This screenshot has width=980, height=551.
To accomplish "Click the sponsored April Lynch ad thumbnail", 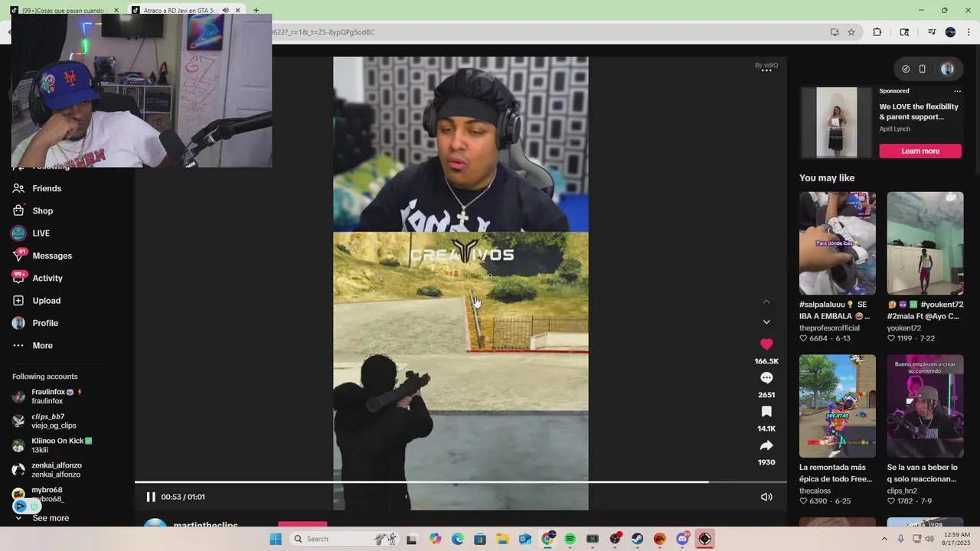I will (x=836, y=122).
